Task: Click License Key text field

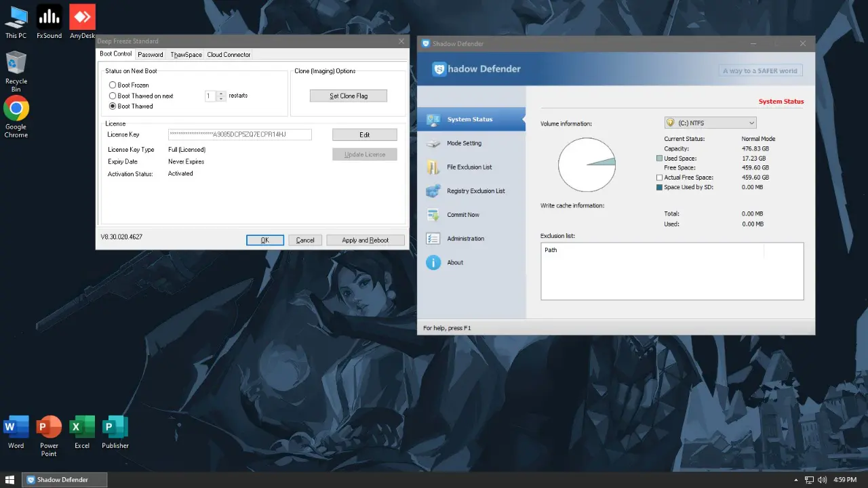Action: click(240, 135)
